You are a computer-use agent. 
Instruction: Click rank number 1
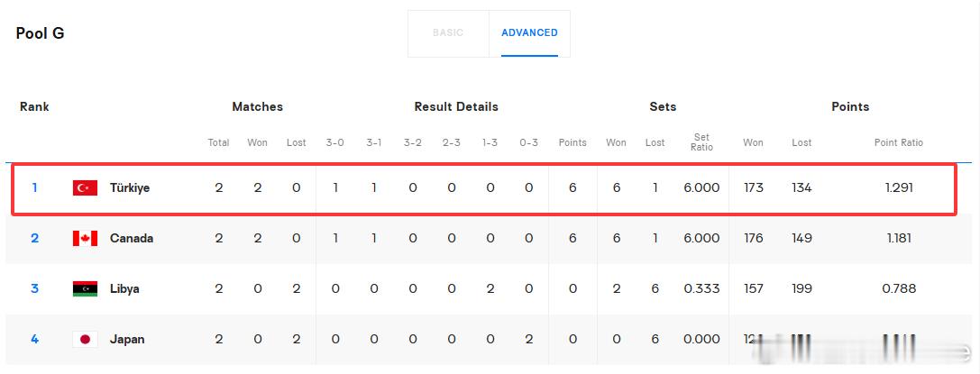tap(34, 187)
